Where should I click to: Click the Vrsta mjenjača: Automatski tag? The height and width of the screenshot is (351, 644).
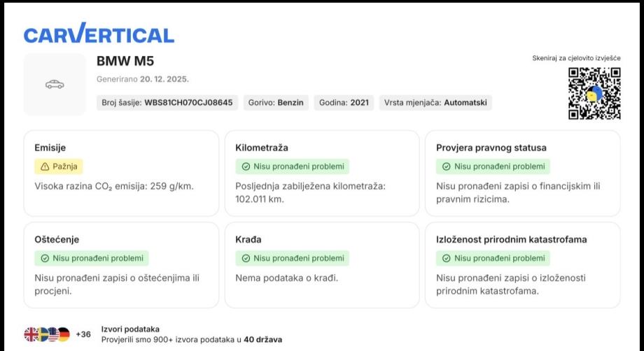click(435, 103)
